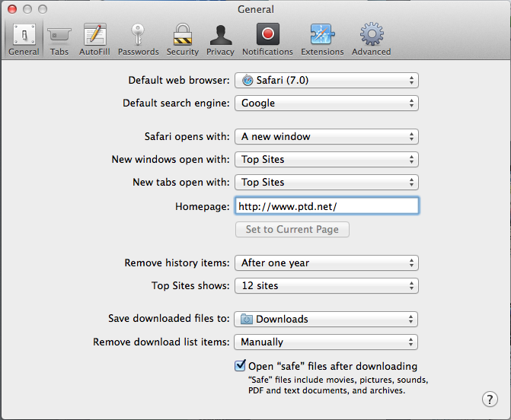The width and height of the screenshot is (511, 420).
Task: Click the Safe files description text
Action: [338, 385]
